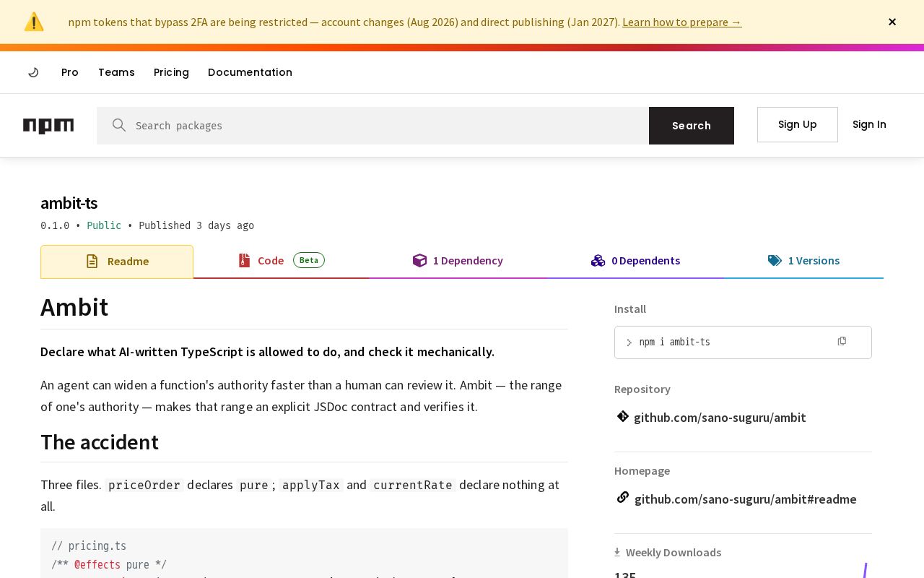Click the Dependents cubes icon
Viewport: 924px width, 578px height.
598,261
